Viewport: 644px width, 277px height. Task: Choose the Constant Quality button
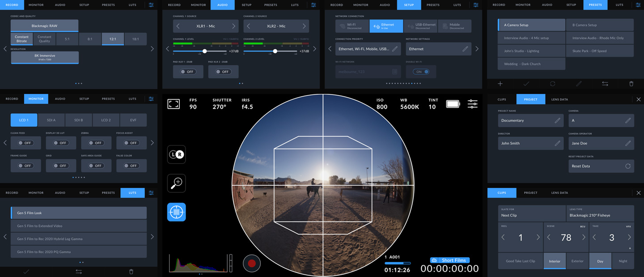click(x=44, y=39)
